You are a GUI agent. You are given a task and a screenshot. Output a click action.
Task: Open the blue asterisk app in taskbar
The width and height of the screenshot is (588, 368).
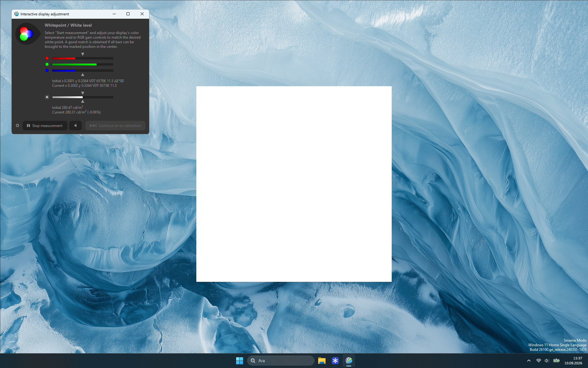click(335, 361)
